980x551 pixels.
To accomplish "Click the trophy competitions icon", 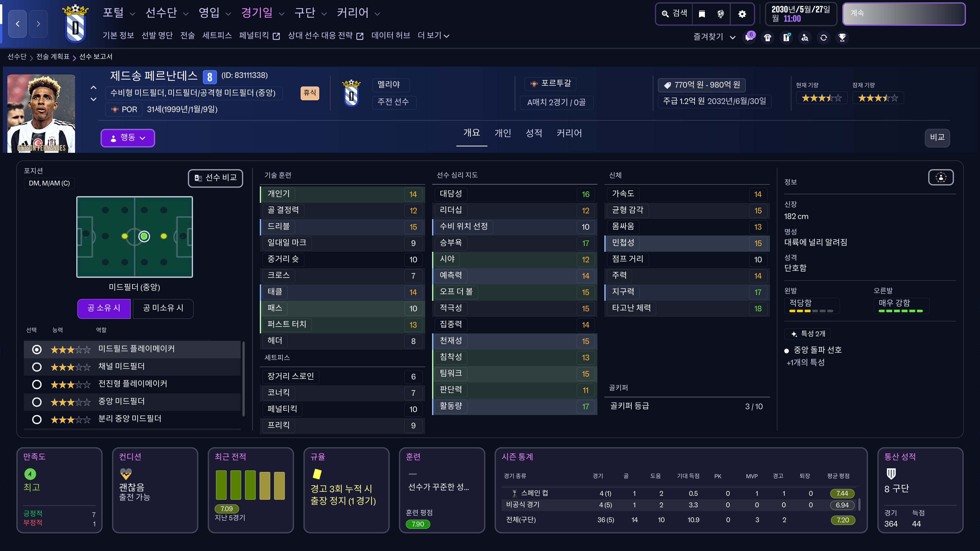I will [842, 38].
